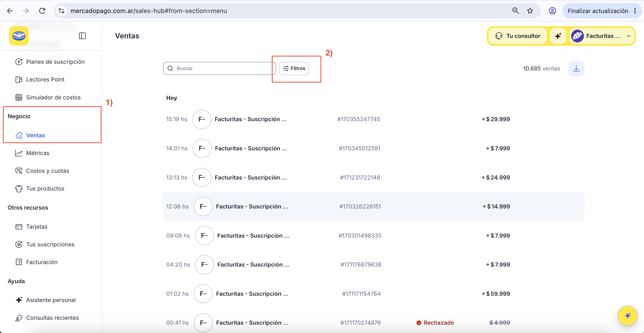Open Simulador de costos

point(48,97)
